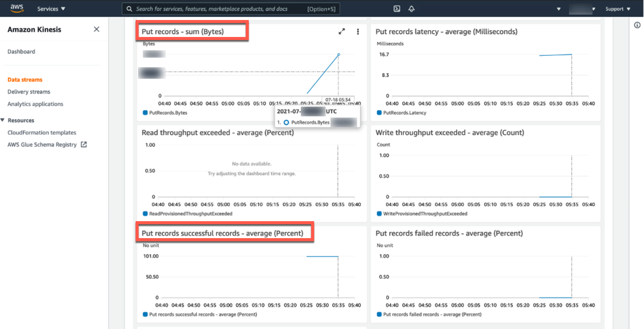Click the WriteProvisionedThroughputExceeded legend color swatch
The width and height of the screenshot is (644, 329).
point(379,214)
